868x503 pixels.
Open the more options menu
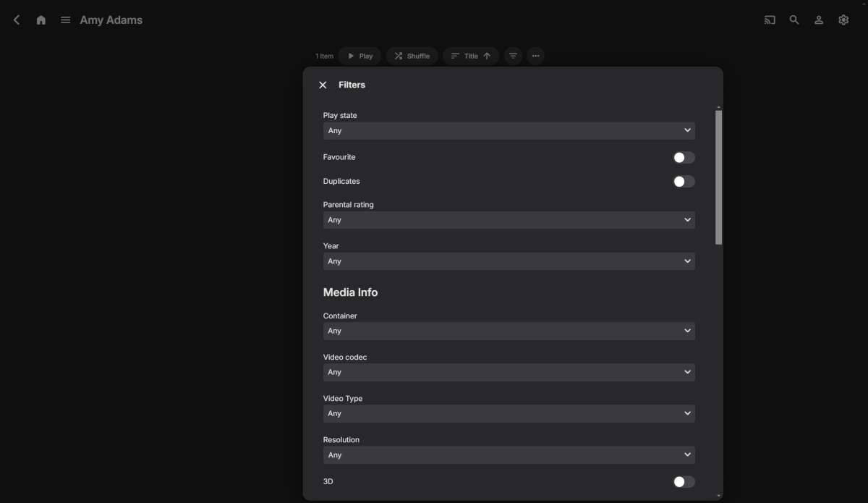535,56
